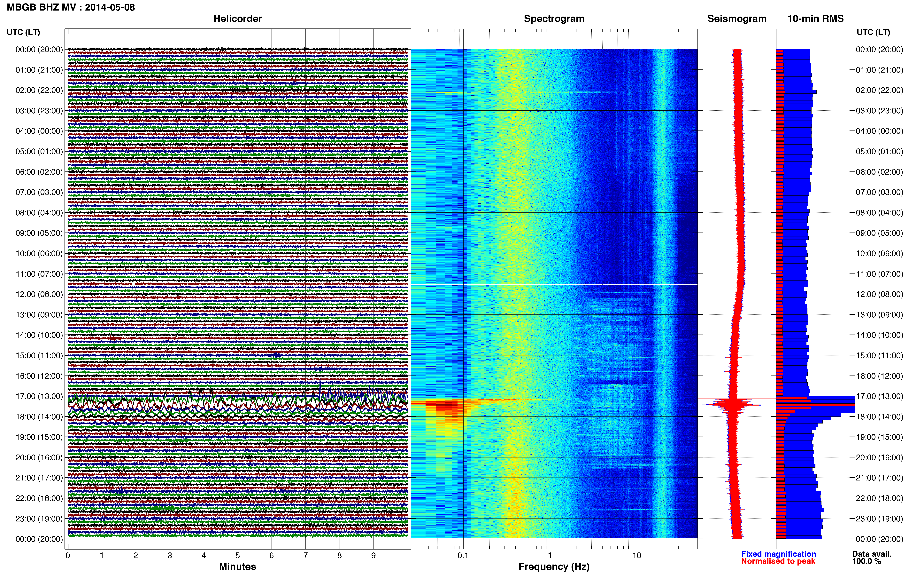Viewport: 924px width, 578px height.
Task: Click the '9' minutes tick label
Action: tap(373, 555)
